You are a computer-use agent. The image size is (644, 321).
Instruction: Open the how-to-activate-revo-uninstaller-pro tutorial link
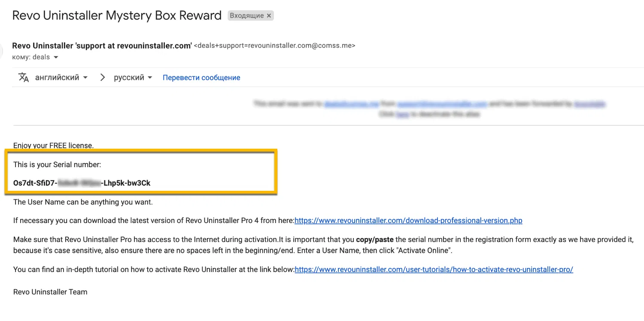[434, 270]
